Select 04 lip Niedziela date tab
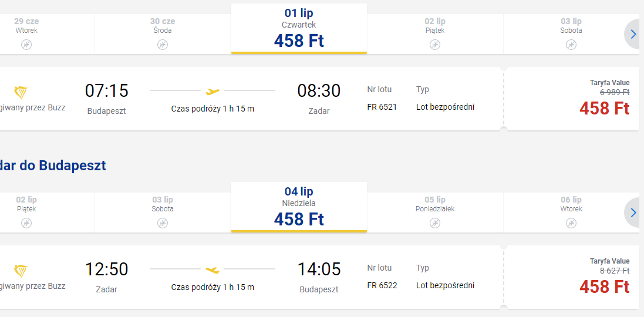 tap(299, 207)
